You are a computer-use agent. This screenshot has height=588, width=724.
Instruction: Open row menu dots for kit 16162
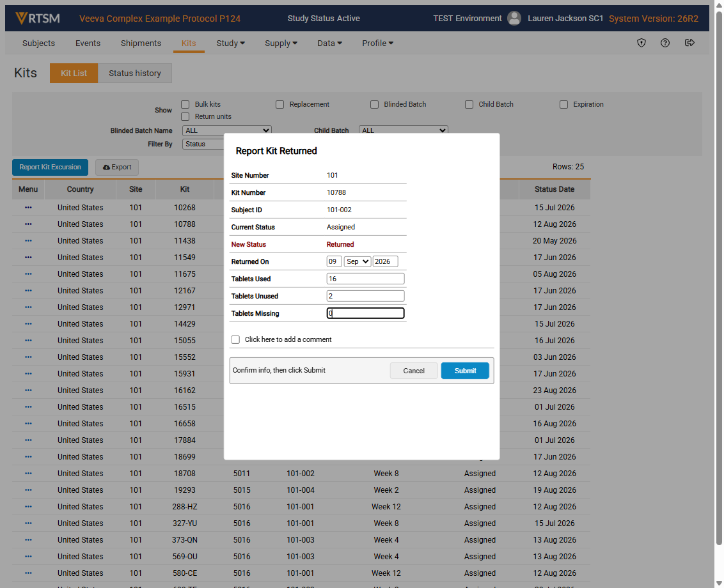tap(28, 391)
